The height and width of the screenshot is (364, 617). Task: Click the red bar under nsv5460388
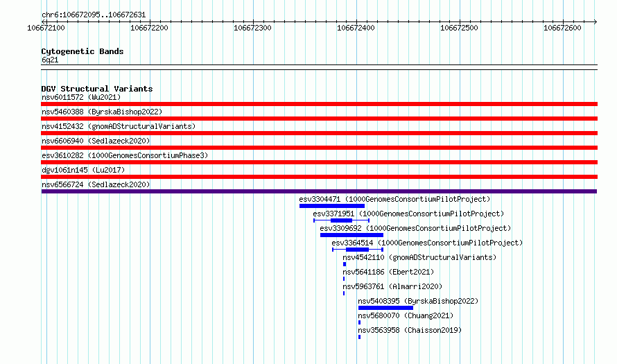319,119
